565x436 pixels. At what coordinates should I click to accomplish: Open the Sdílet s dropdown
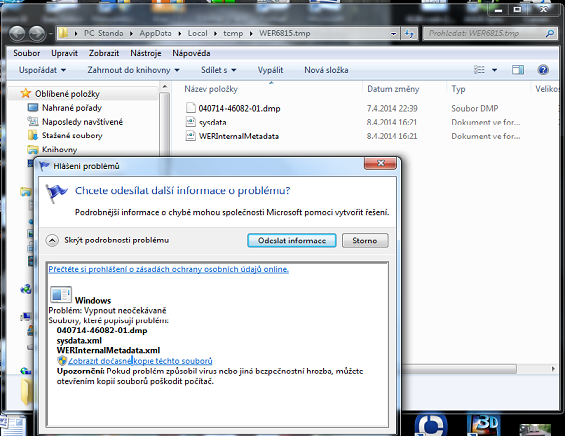pyautogui.click(x=219, y=70)
